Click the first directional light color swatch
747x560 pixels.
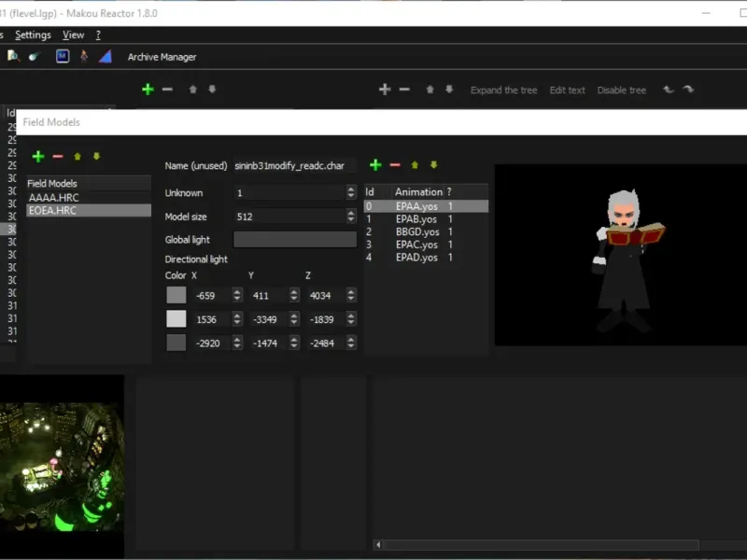point(176,295)
